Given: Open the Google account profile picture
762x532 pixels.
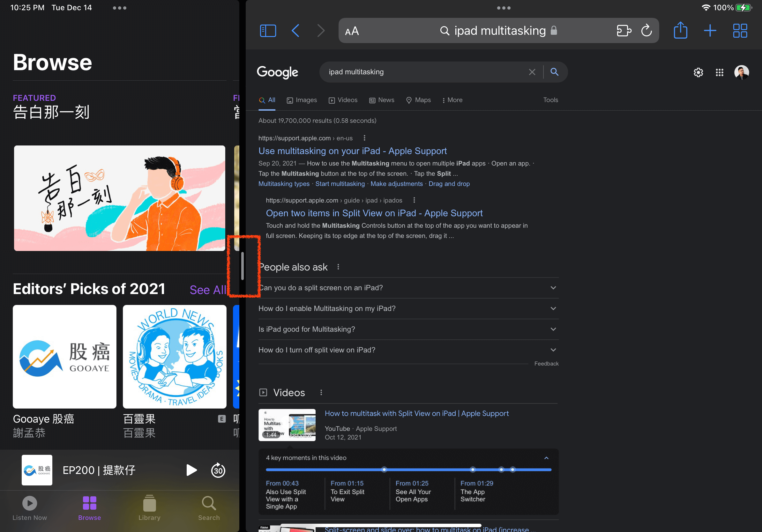Looking at the screenshot, I should [742, 72].
